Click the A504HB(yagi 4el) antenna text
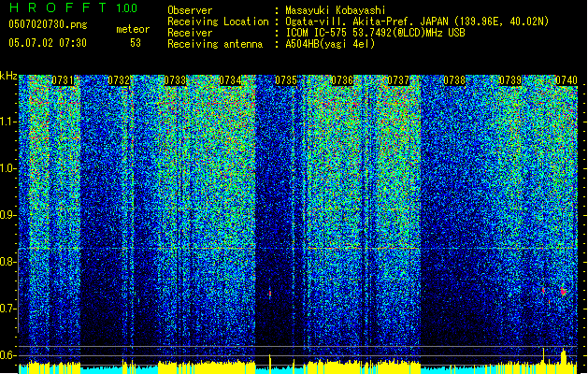This screenshot has width=588, height=374. 330,44
